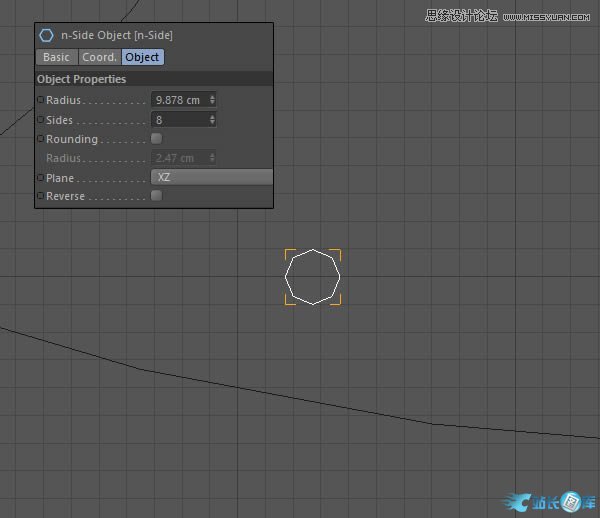
Task: Click the animation dot beside Radius
Action: point(40,100)
